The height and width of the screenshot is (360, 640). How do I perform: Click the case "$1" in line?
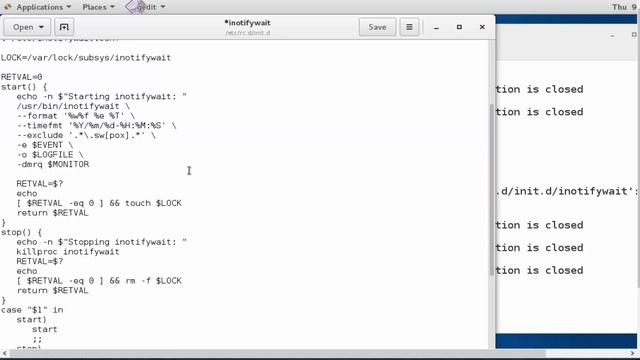[32, 310]
